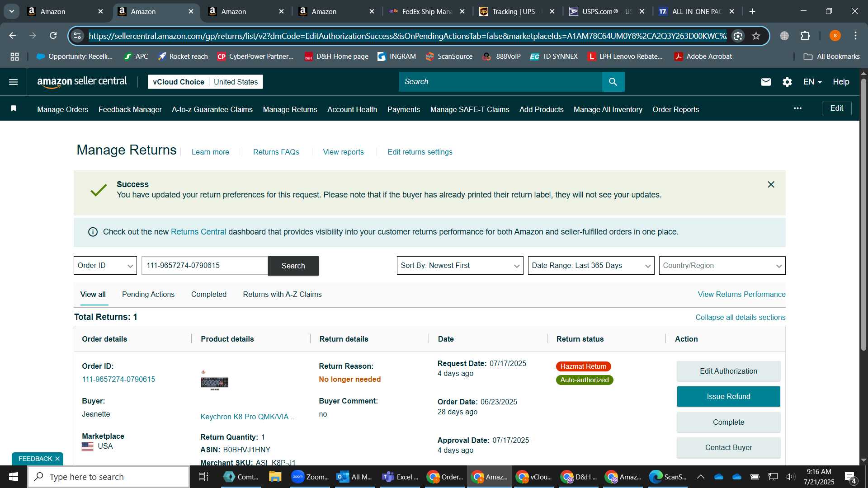Click the Amazon Seller Central logo
The width and height of the screenshot is (868, 488).
[x=82, y=82]
